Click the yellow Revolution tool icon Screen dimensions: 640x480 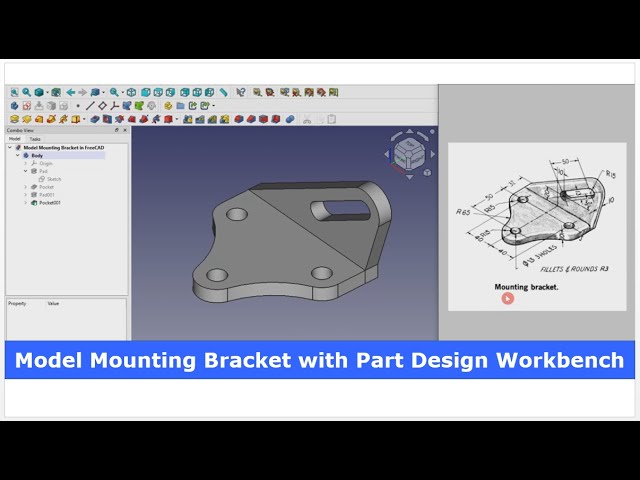(x=27, y=119)
